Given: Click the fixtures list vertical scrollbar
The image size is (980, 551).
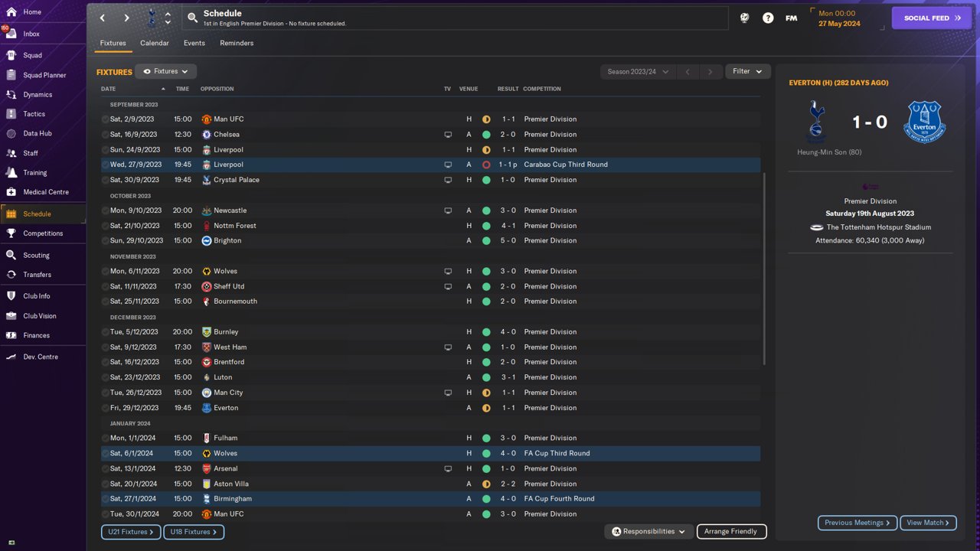Looking at the screenshot, I should point(764,268).
